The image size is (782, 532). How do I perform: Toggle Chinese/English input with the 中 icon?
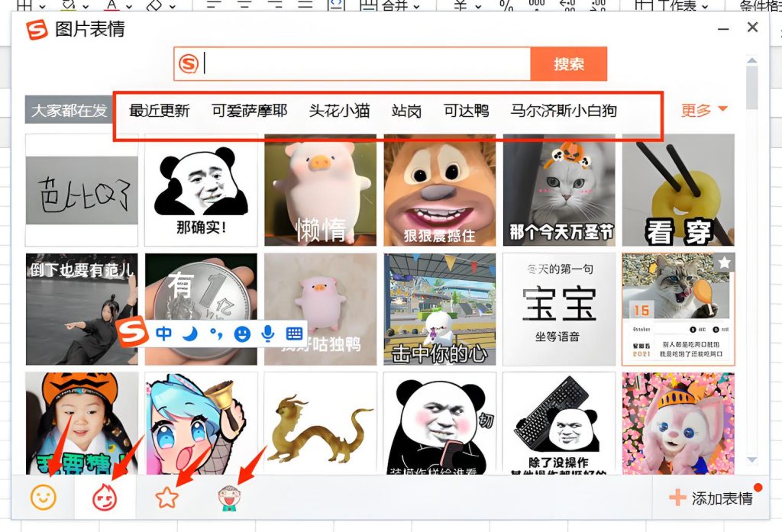click(x=164, y=334)
